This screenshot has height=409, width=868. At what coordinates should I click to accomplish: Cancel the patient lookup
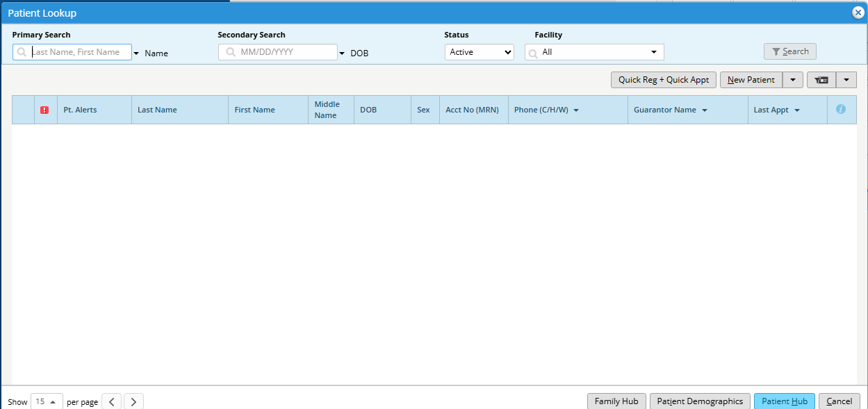840,401
